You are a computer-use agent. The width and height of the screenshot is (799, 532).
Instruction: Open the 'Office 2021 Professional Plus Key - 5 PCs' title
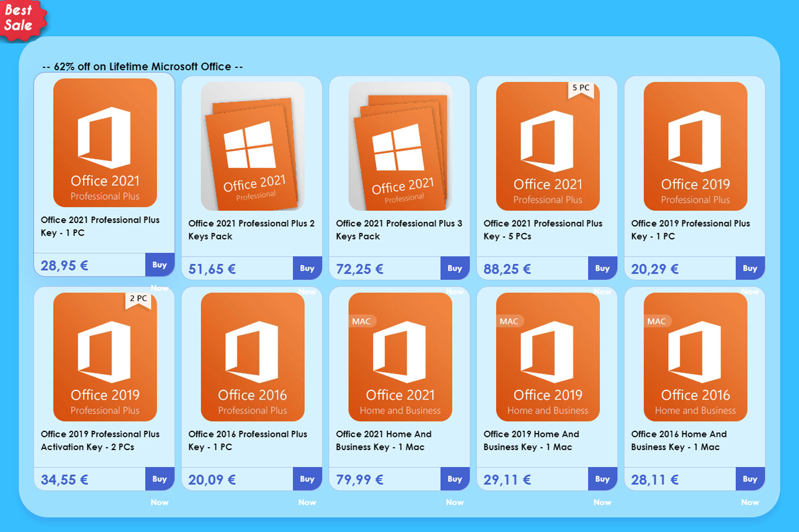click(543, 230)
